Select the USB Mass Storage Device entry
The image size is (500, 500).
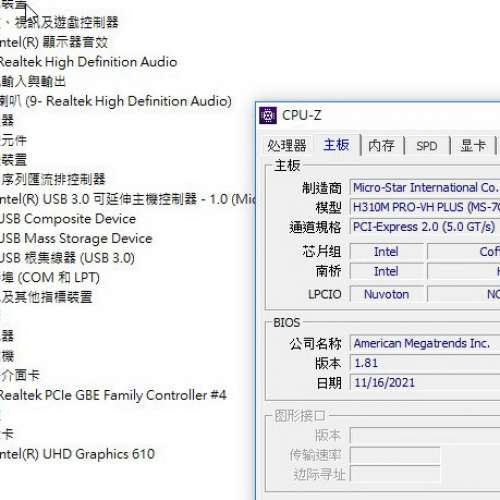point(76,239)
